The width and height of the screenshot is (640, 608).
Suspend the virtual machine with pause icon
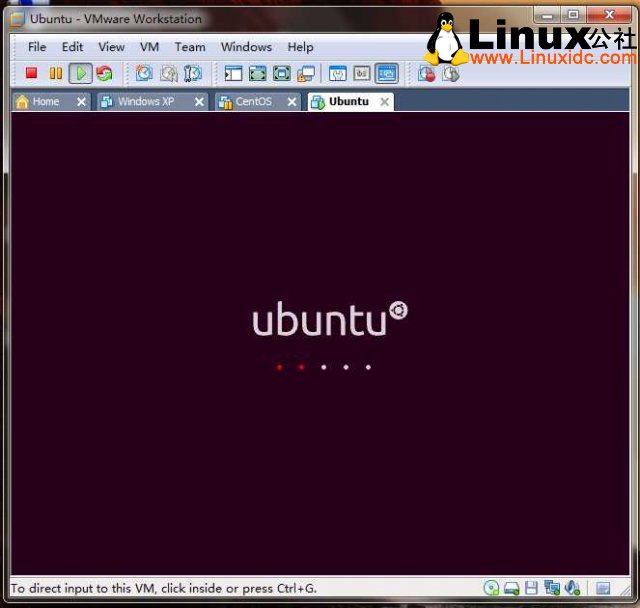click(x=56, y=73)
